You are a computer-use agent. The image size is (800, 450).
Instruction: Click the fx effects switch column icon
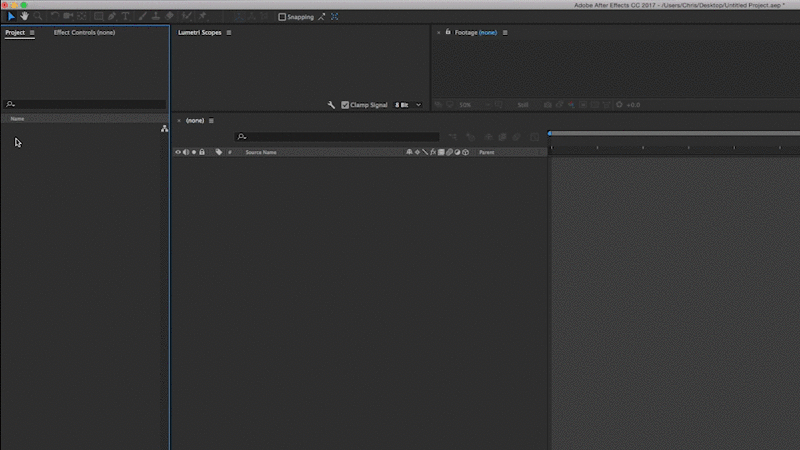[433, 152]
